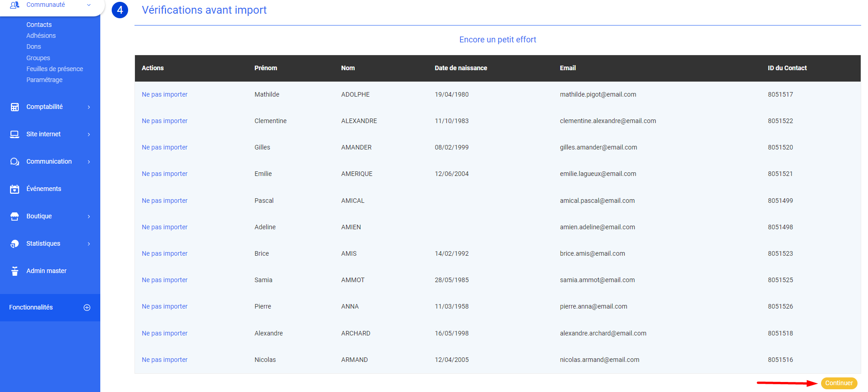The height and width of the screenshot is (392, 868).
Task: Open the Paramétrage submenu item
Action: pyautogui.click(x=45, y=80)
